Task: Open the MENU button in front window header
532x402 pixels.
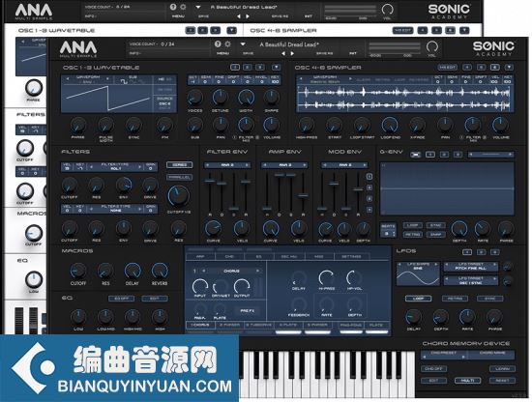Action: (x=222, y=53)
